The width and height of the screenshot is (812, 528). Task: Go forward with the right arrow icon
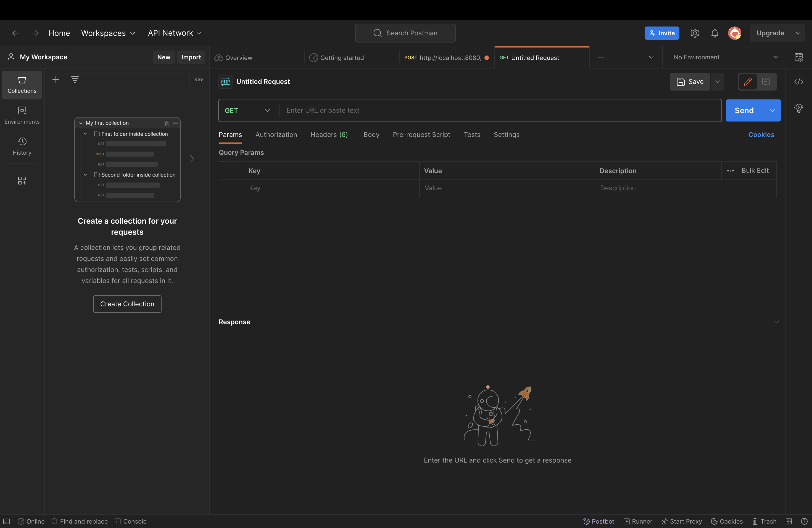[x=35, y=33]
